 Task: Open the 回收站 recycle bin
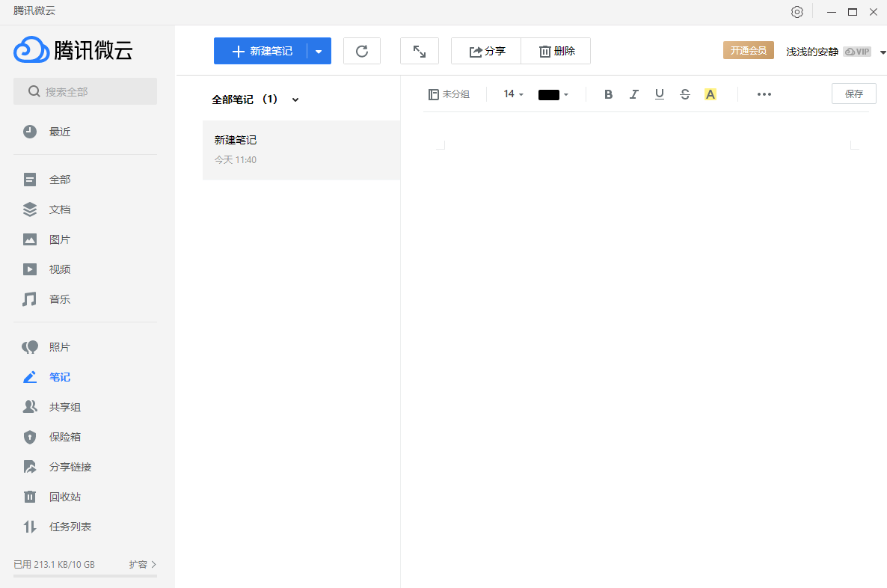pyautogui.click(x=64, y=497)
